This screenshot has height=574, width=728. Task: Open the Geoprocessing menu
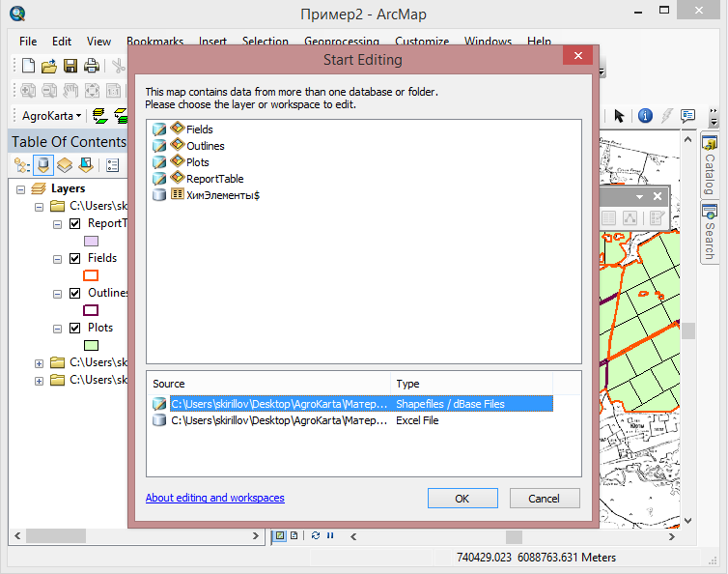click(x=342, y=42)
